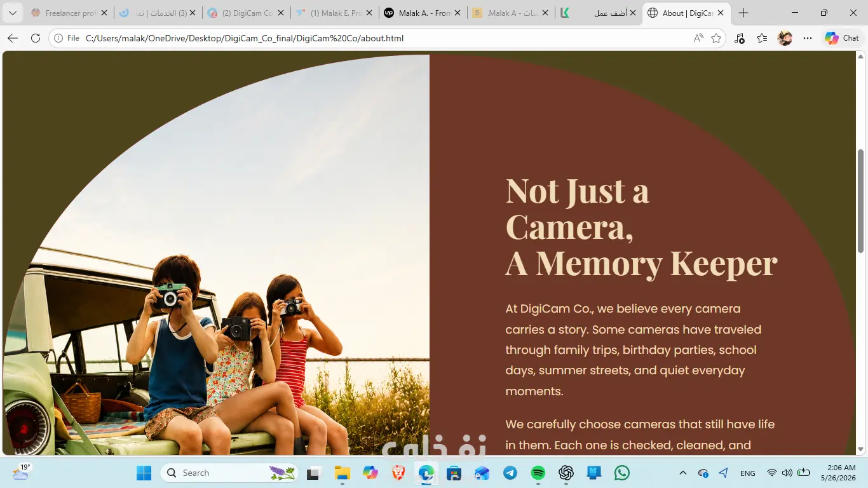Open Brave browser from the taskbar
Screen dimensions: 868x488
click(x=398, y=473)
